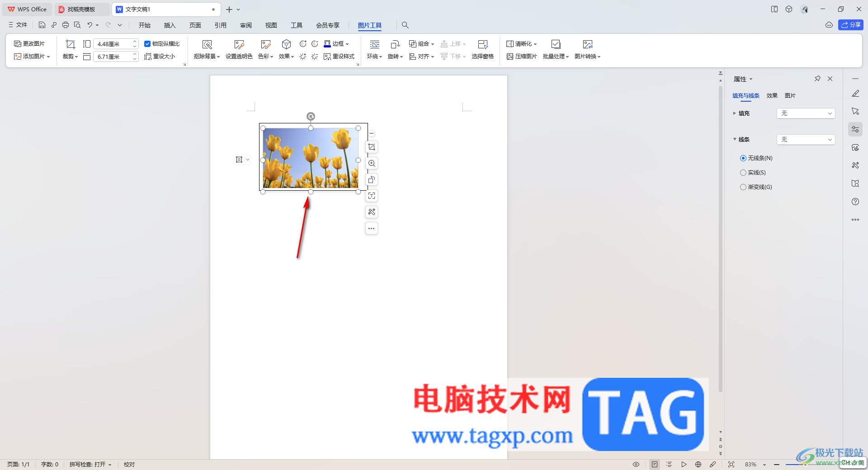
Task: Toggle Lock Aspect Ratio (锁定纵横比) checkbox
Action: point(147,44)
